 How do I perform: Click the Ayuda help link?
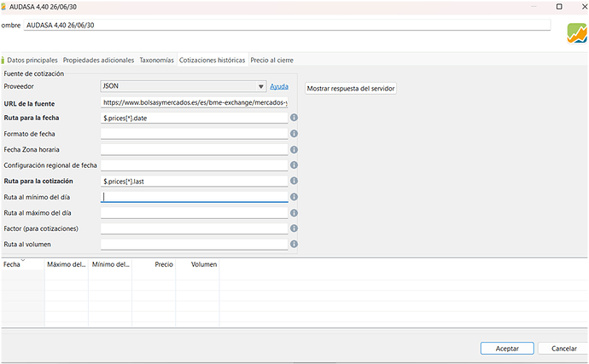tap(279, 87)
